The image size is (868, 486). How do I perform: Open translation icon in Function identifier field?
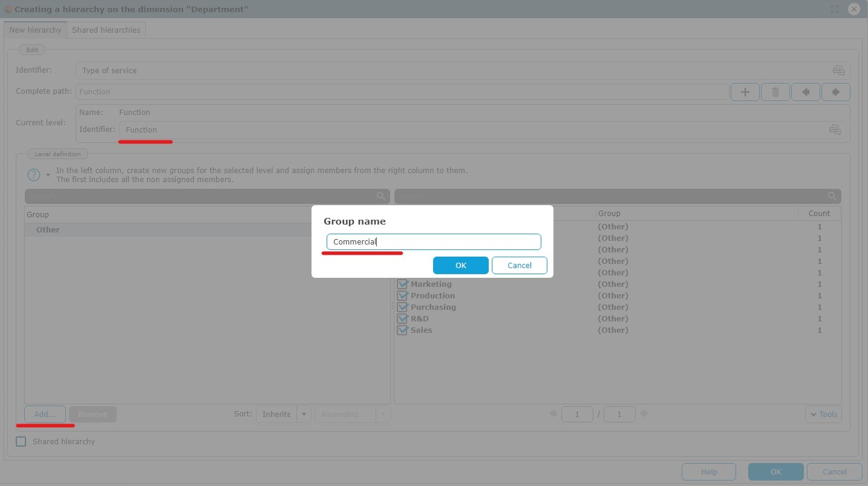tap(835, 130)
